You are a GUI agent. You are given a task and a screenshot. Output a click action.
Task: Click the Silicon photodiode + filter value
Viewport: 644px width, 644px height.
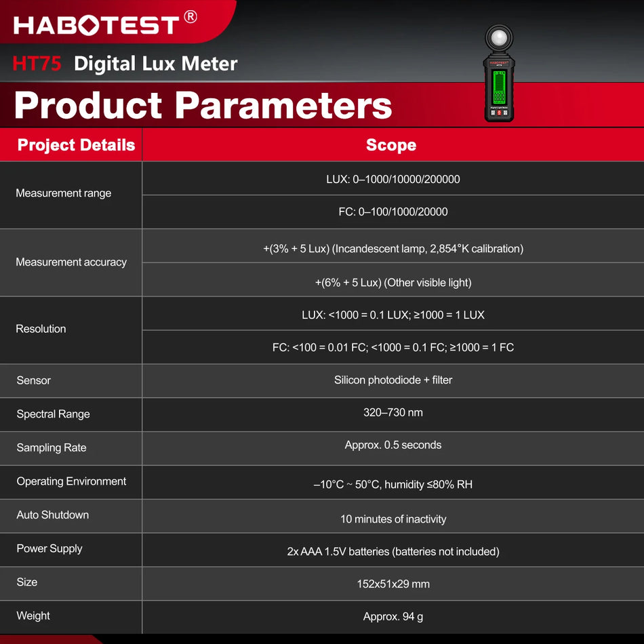click(393, 380)
